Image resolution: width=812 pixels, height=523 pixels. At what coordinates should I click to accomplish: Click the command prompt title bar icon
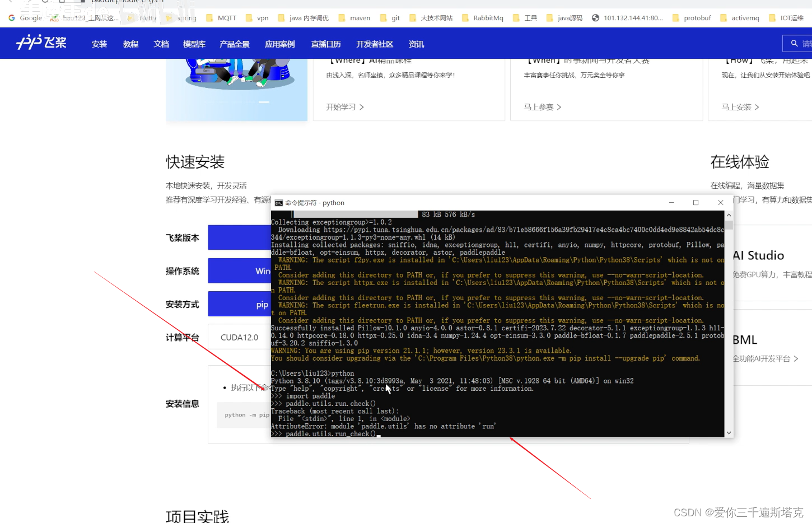pos(278,203)
